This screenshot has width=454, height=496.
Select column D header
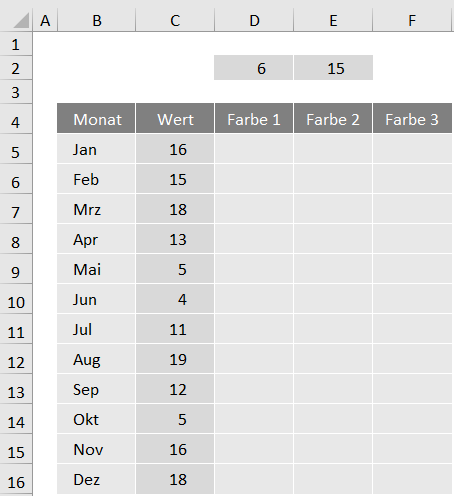point(254,21)
